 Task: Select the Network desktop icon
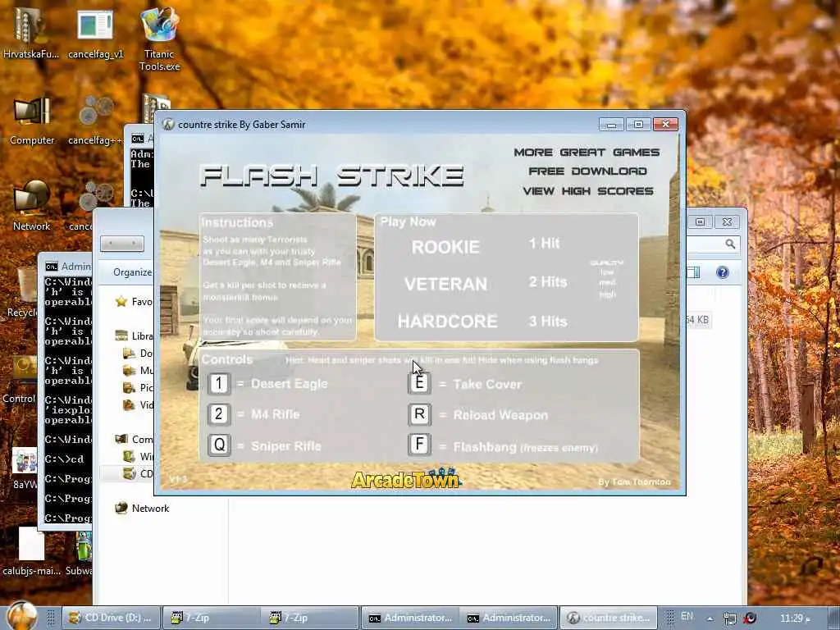32,206
